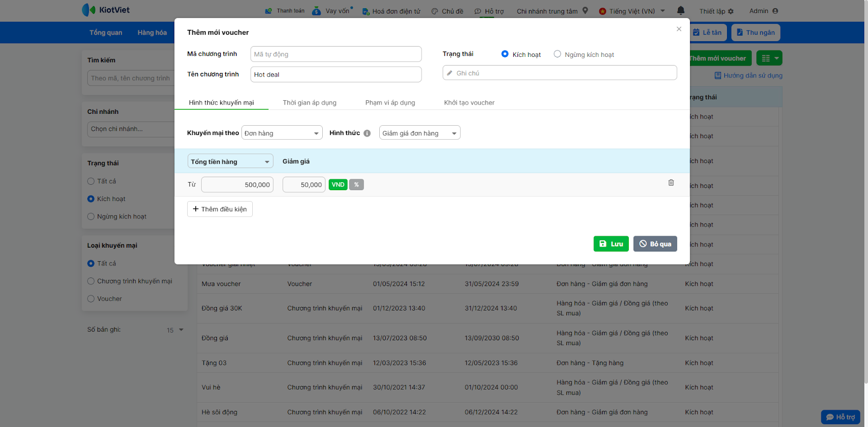Open Hình thức Giảm giá đơn hàng dropdown
Screen dimensions: 868x427
(x=420, y=133)
